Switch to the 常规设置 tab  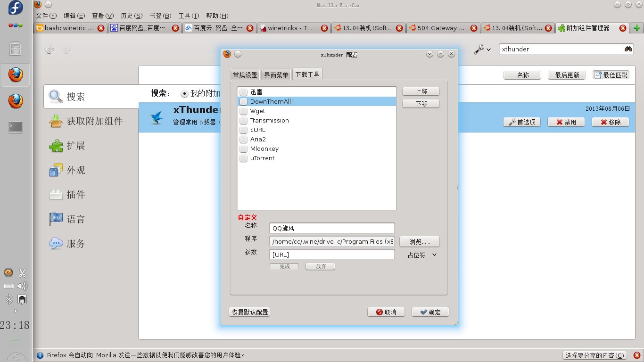click(x=245, y=75)
